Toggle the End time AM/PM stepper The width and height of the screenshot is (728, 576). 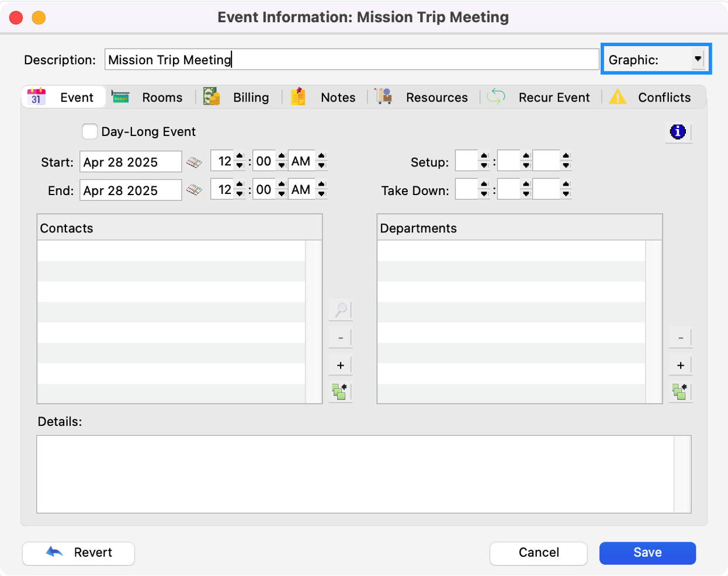coord(321,189)
